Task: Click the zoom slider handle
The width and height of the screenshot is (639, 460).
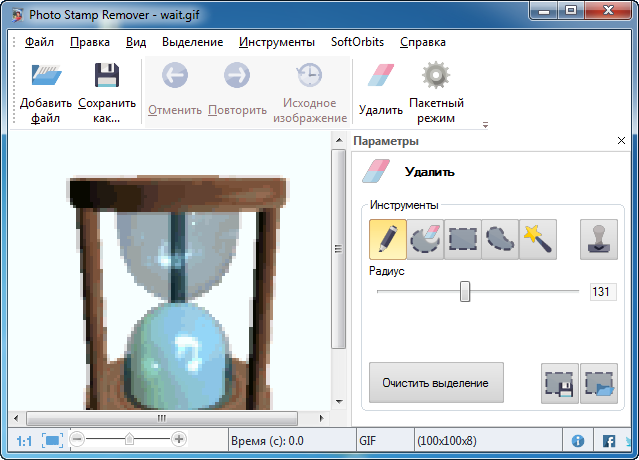Action: pyautogui.click(x=129, y=439)
